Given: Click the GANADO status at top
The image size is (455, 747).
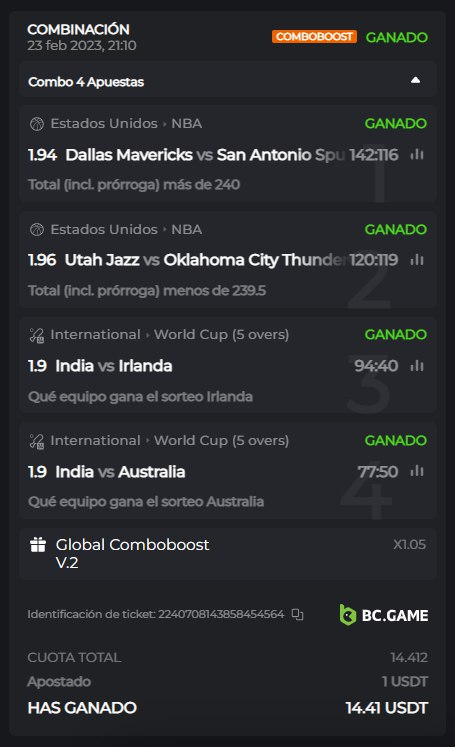Looking at the screenshot, I should click(x=396, y=37).
